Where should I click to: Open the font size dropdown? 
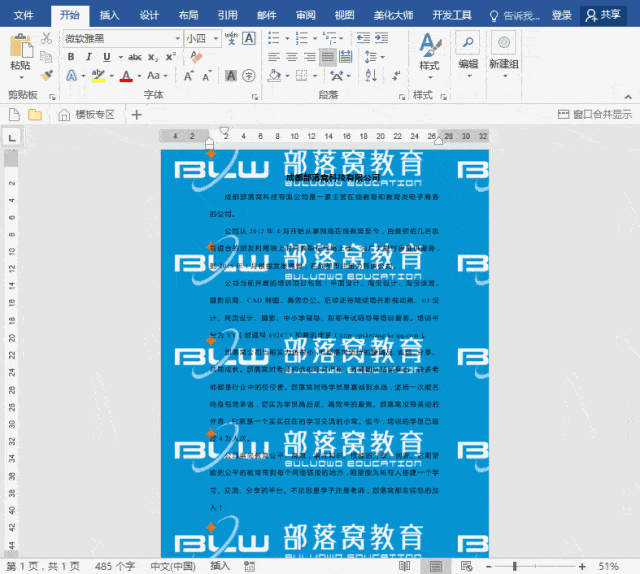(x=216, y=39)
